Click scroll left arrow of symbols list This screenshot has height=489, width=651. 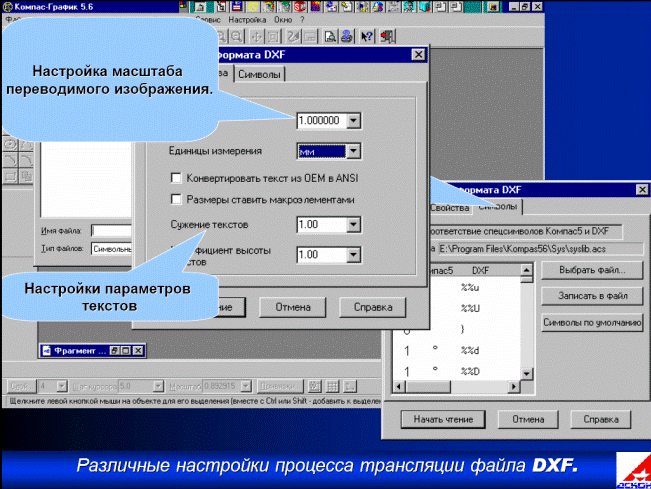(399, 387)
